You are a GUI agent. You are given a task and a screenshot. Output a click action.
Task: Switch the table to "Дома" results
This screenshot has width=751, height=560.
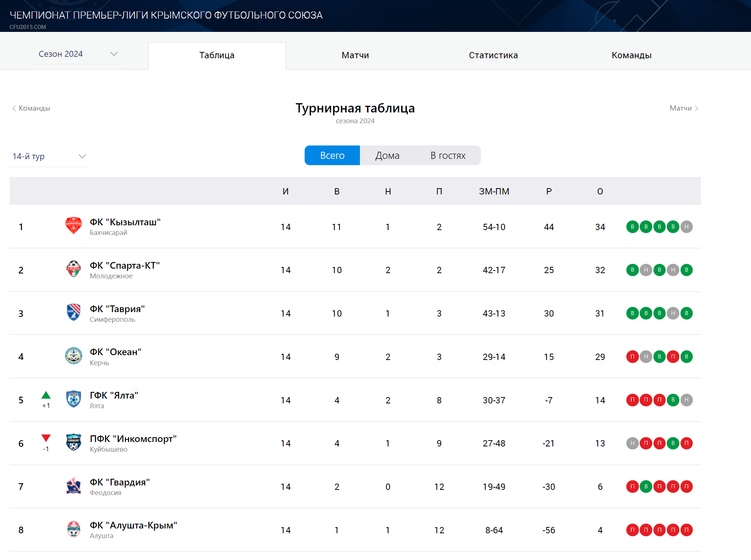387,155
